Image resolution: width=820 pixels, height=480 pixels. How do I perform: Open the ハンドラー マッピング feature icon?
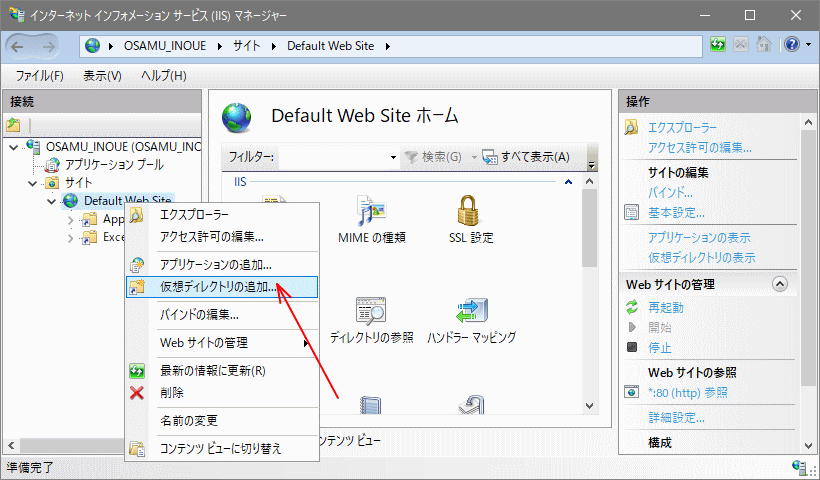[x=472, y=311]
